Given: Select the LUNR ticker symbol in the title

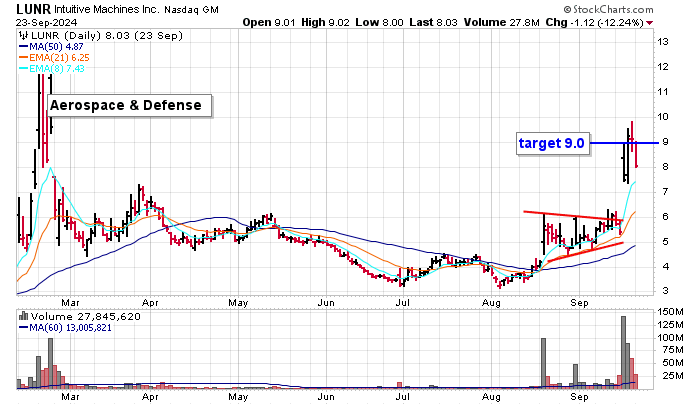Looking at the screenshot, I should 33,9.
